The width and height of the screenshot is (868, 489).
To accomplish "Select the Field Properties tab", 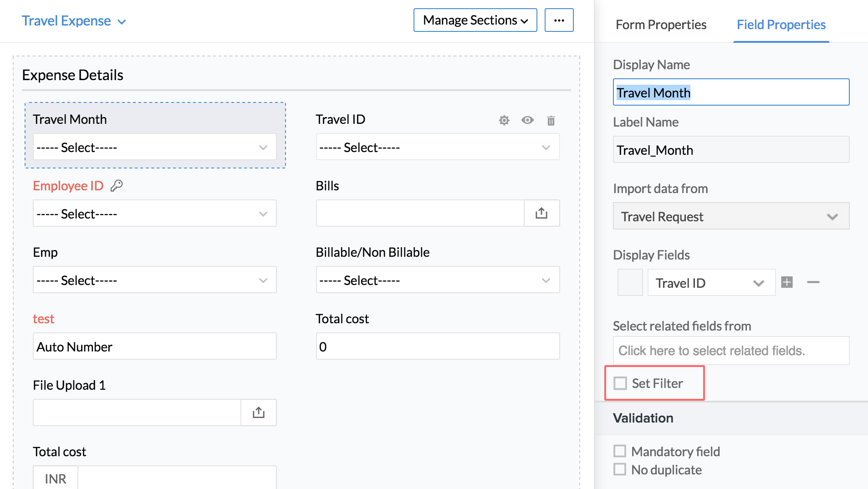I will (x=781, y=25).
